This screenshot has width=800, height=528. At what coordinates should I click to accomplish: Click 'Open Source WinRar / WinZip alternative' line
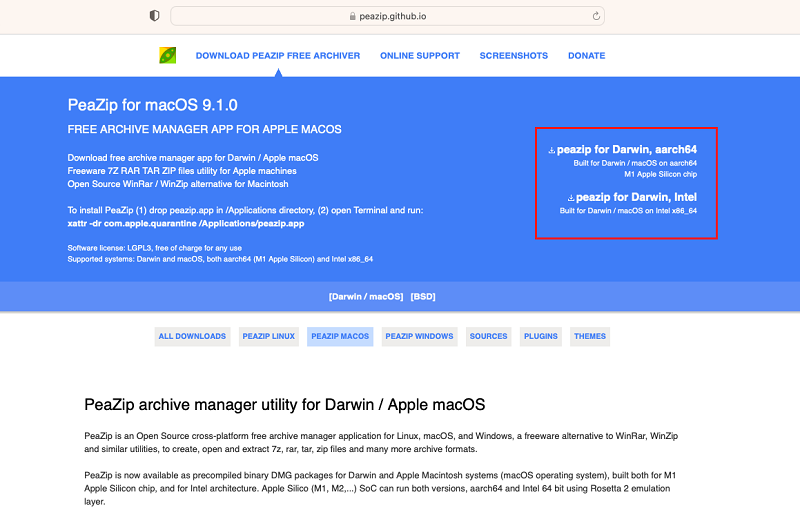[x=178, y=184]
